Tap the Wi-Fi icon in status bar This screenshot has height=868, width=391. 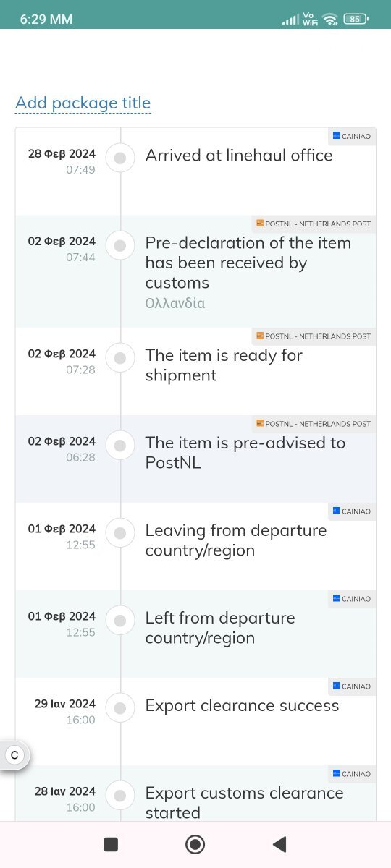pyautogui.click(x=331, y=20)
